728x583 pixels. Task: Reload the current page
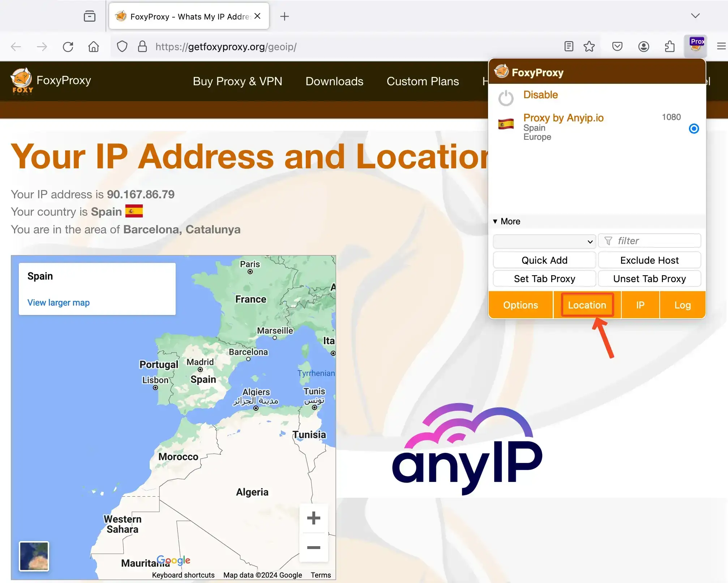68,47
